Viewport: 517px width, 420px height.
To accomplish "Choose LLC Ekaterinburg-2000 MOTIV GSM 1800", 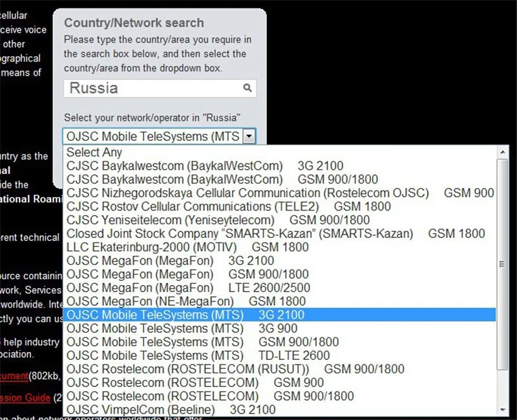I will [x=279, y=247].
